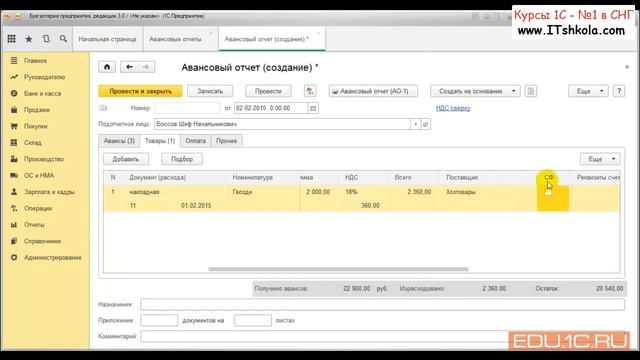Close the Авансовый отчет form
The image size is (640, 360).
click(x=627, y=67)
